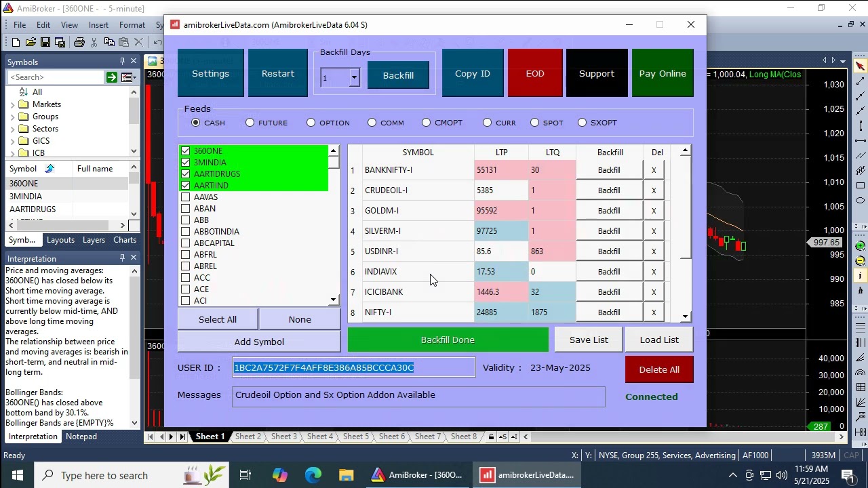Open File Explorer from taskbar
868x488 pixels.
point(346,475)
